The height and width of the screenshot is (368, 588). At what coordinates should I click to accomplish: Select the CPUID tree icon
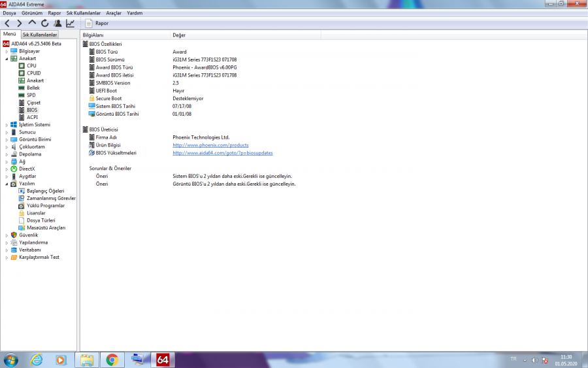(x=22, y=73)
